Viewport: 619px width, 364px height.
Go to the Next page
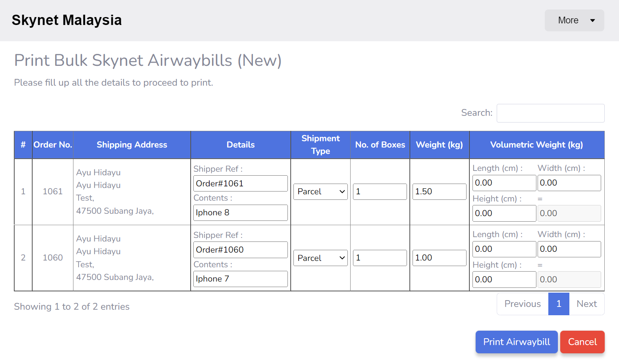tap(586, 304)
